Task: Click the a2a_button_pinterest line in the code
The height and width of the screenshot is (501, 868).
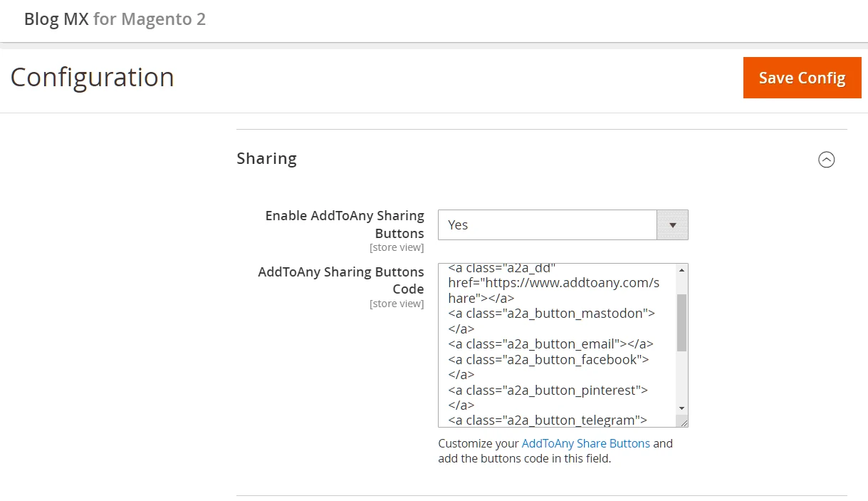Action: pos(548,391)
